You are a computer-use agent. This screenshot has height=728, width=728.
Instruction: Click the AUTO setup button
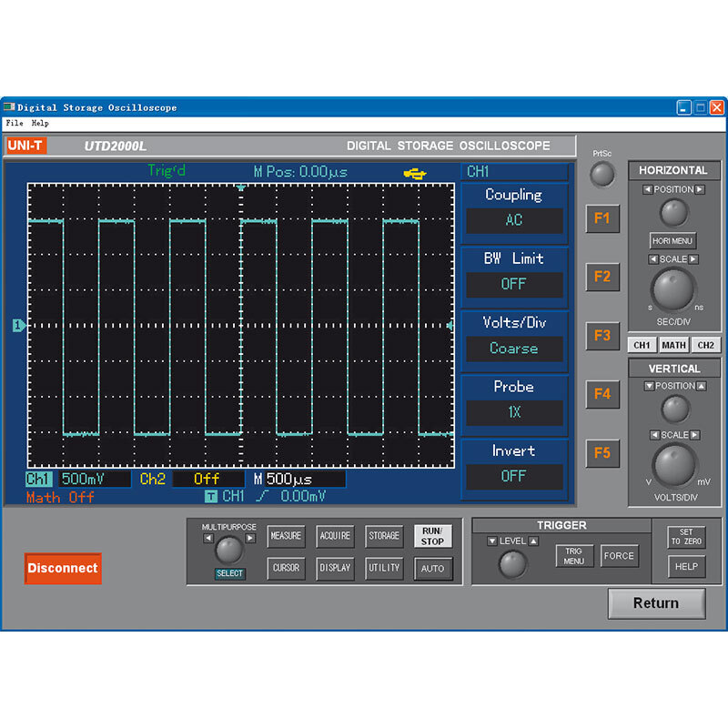(433, 568)
